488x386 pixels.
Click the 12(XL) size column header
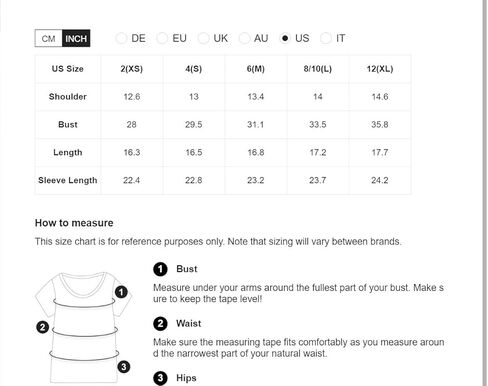[380, 69]
